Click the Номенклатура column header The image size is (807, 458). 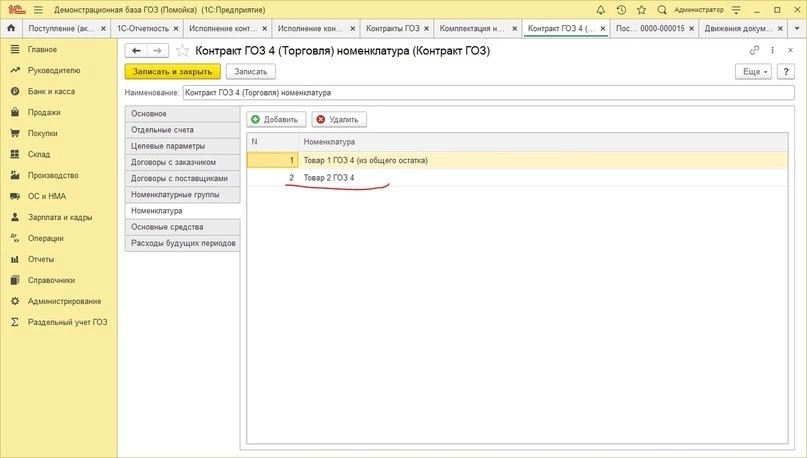[x=543, y=142]
